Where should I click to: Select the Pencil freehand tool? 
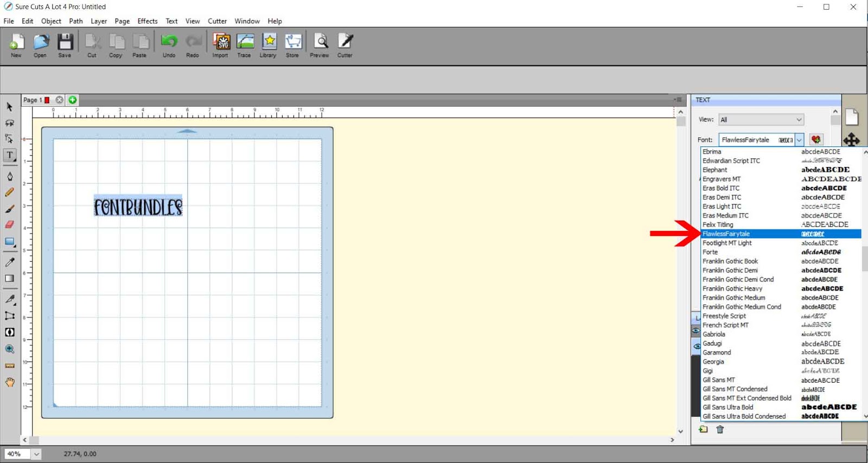pos(10,192)
